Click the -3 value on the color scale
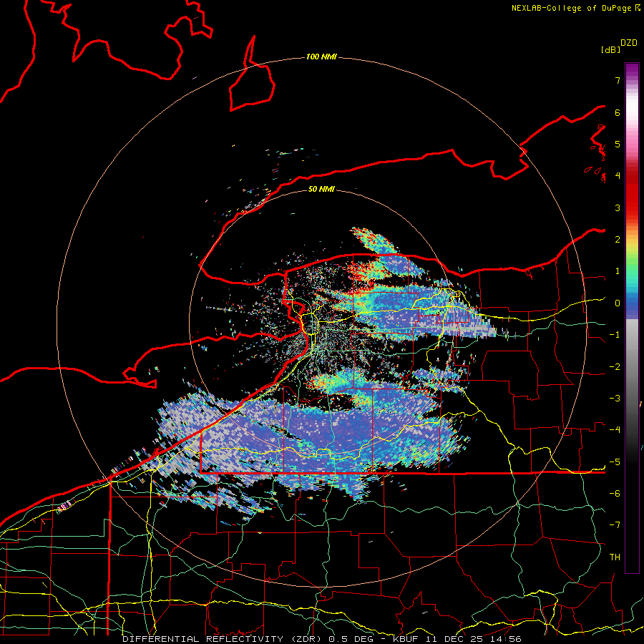 coord(615,399)
